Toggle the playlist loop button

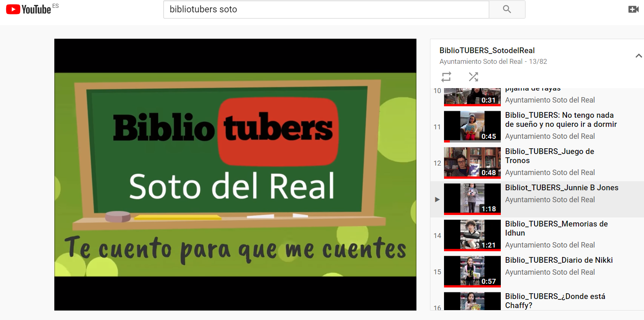pyautogui.click(x=446, y=77)
